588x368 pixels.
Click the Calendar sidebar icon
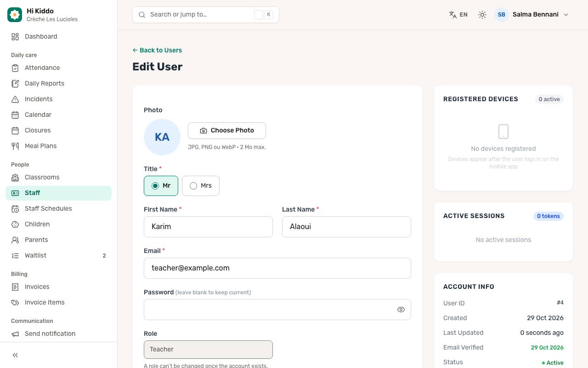(x=15, y=115)
